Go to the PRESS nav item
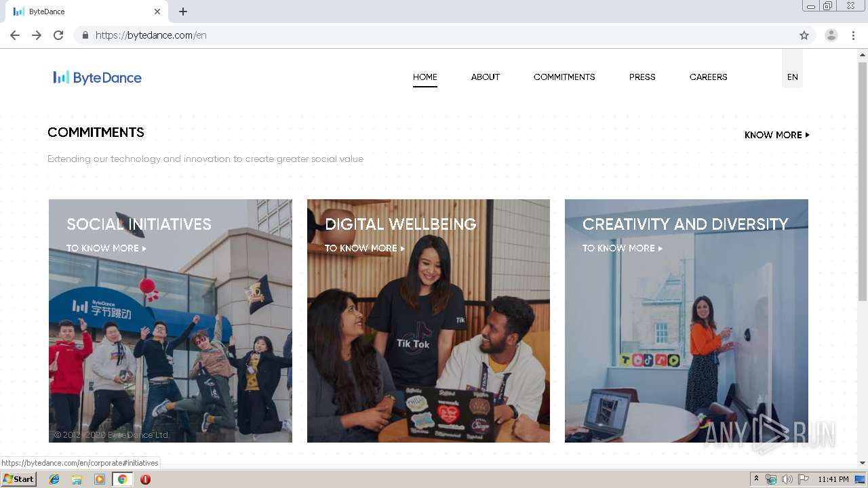The width and height of the screenshot is (868, 488). [x=642, y=77]
